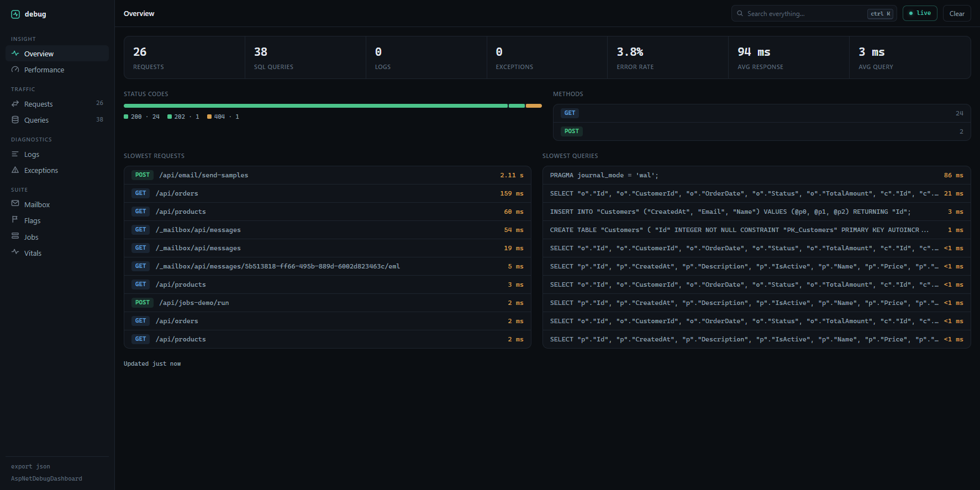Select the GET method row
This screenshot has width=980, height=490.
point(762,113)
